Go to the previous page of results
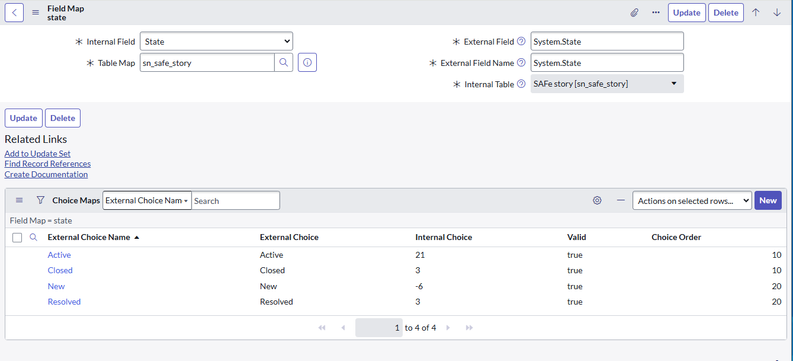This screenshot has width=793, height=361. click(x=343, y=328)
